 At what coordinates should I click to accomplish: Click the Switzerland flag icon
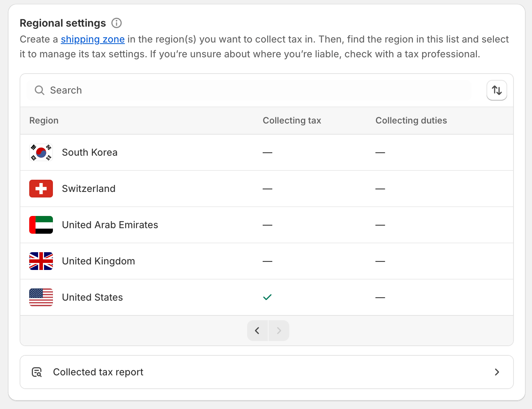click(x=41, y=189)
